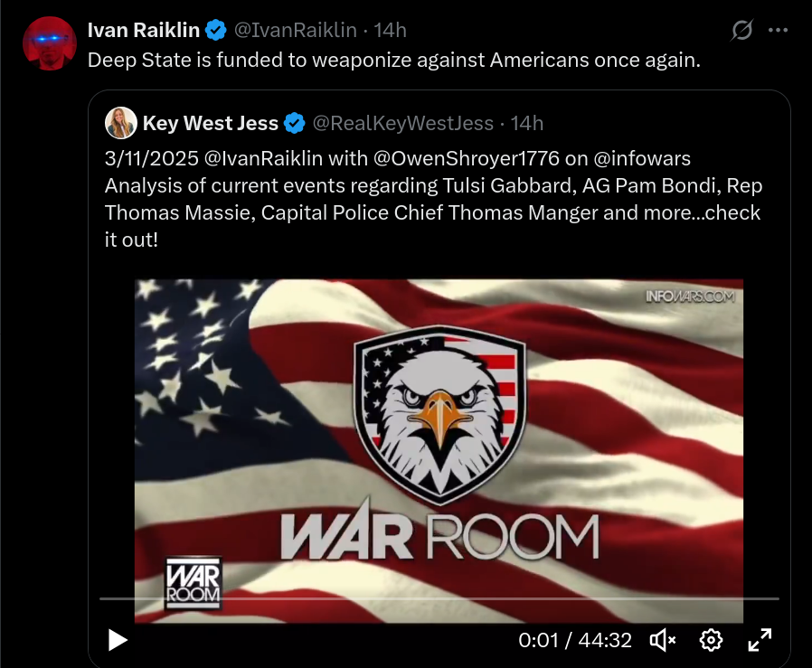Viewport: 812px width, 668px height.
Task: Open video settings gear icon
Action: point(711,640)
